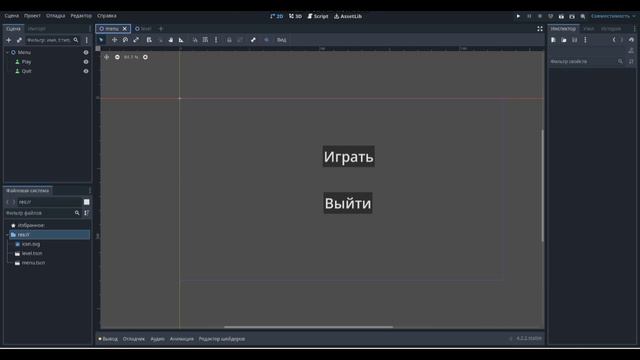This screenshot has height=360, width=640.
Task: Zoom in the canvas view
Action: (145, 57)
